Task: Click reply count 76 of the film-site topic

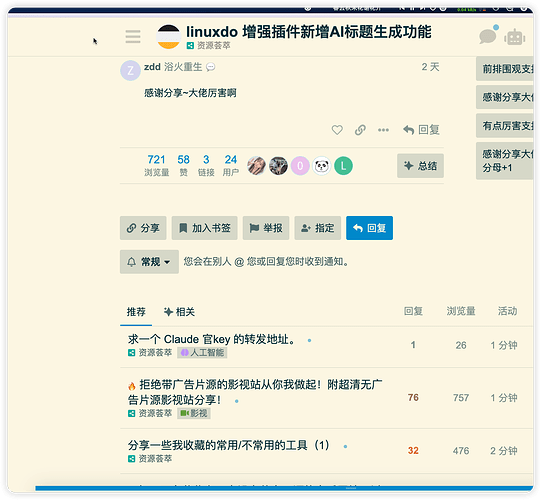Action: (x=413, y=398)
